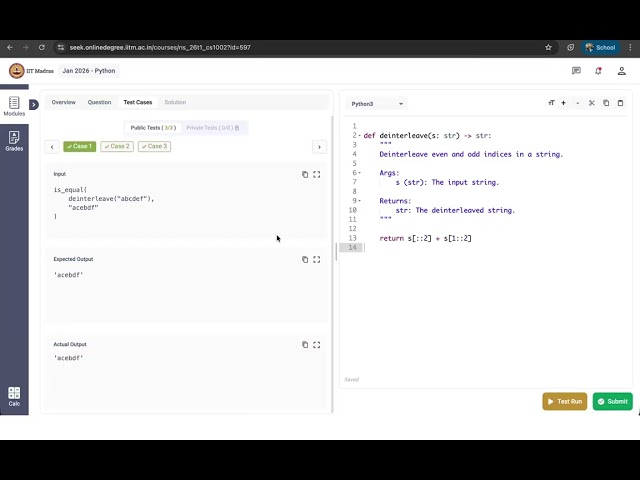
Task: Click the copy code icon in editor toolbar
Action: (x=606, y=103)
